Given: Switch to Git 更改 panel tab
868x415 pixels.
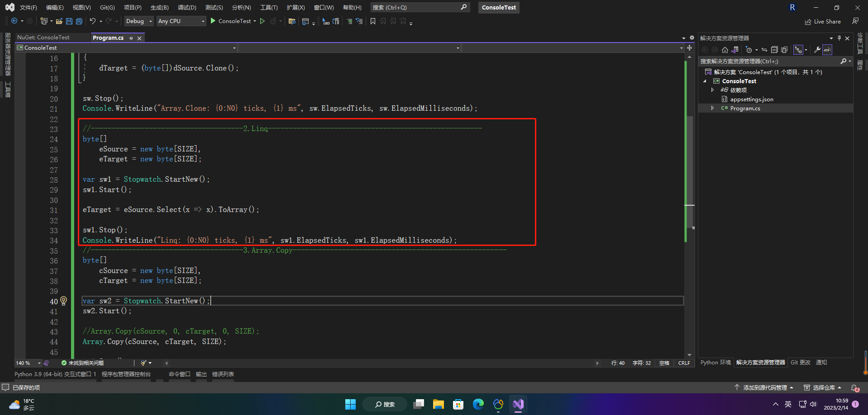Looking at the screenshot, I should (801, 362).
